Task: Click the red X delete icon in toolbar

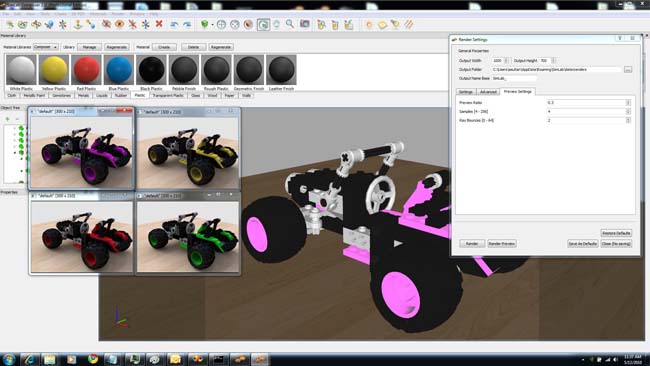Action: coord(159,24)
